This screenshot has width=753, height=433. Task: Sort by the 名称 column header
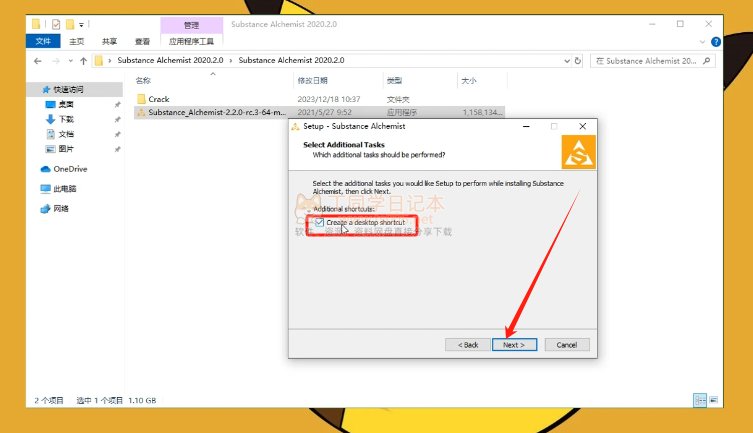pos(143,81)
